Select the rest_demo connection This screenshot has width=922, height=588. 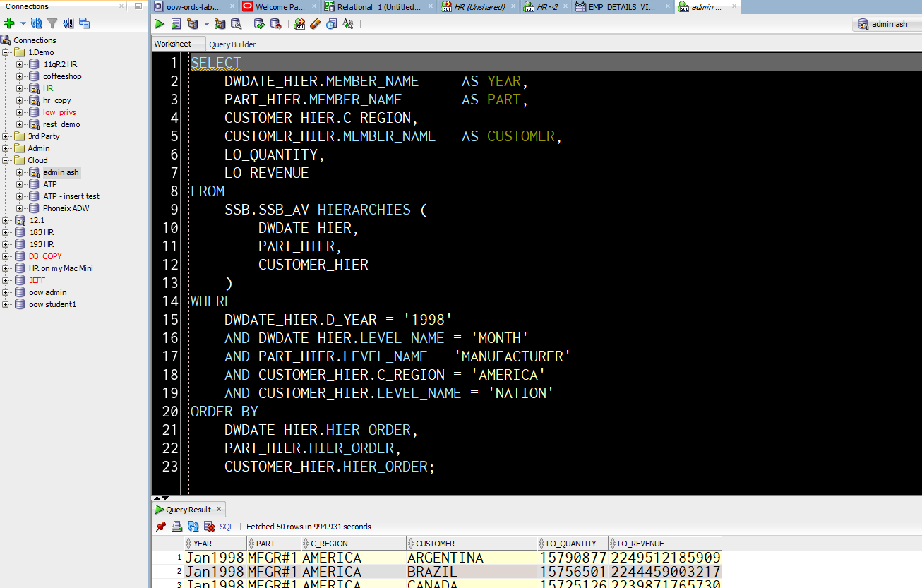point(61,124)
